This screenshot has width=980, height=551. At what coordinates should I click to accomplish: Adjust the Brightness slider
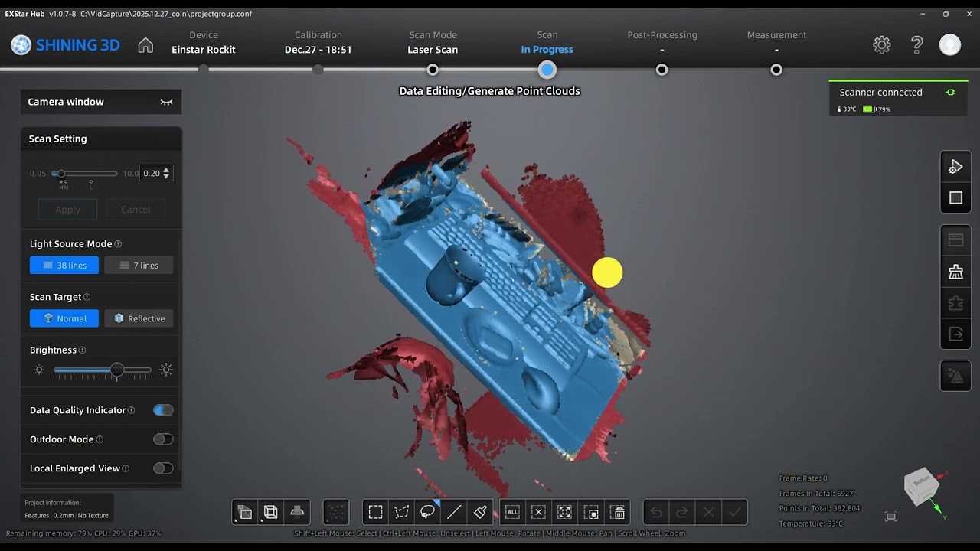pyautogui.click(x=103, y=370)
